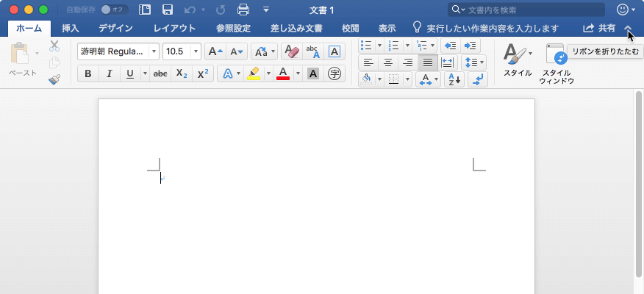Screen dimensions: 644x294
Task: Apply red font color
Action: point(283,74)
